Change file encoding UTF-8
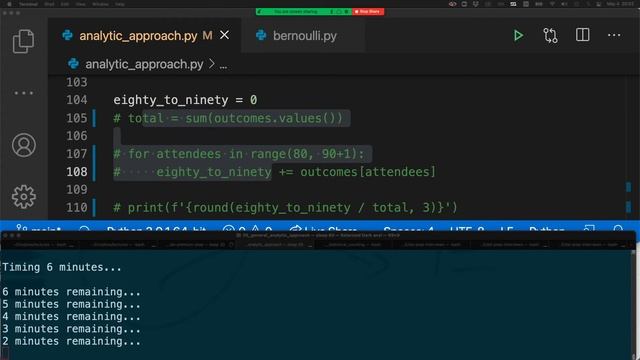This screenshot has height=360, width=640. click(x=467, y=229)
